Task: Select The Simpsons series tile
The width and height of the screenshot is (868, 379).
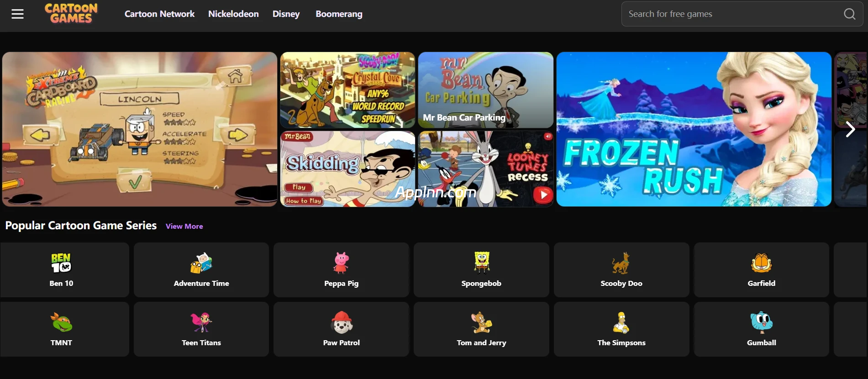Action: point(621,329)
